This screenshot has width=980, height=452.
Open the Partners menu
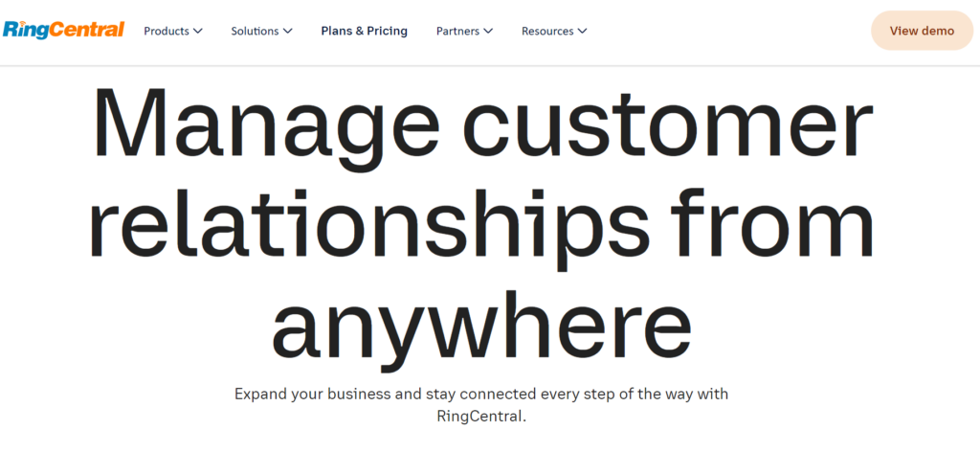coord(457,31)
